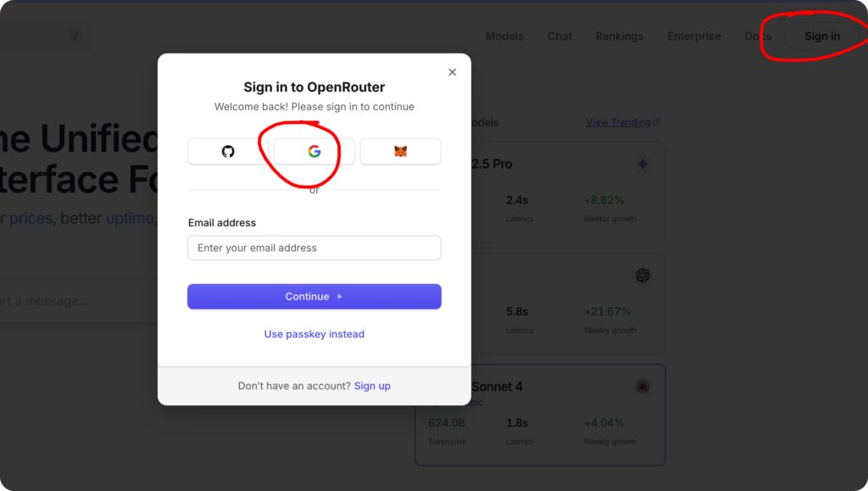
Task: Go to Chat in the navigation bar
Action: 559,36
